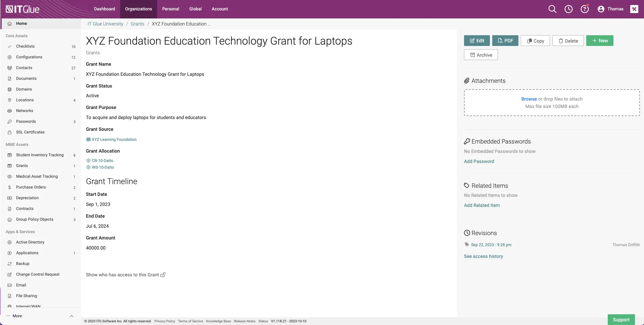This screenshot has width=644, height=325.
Task: Open the New item button
Action: click(600, 41)
